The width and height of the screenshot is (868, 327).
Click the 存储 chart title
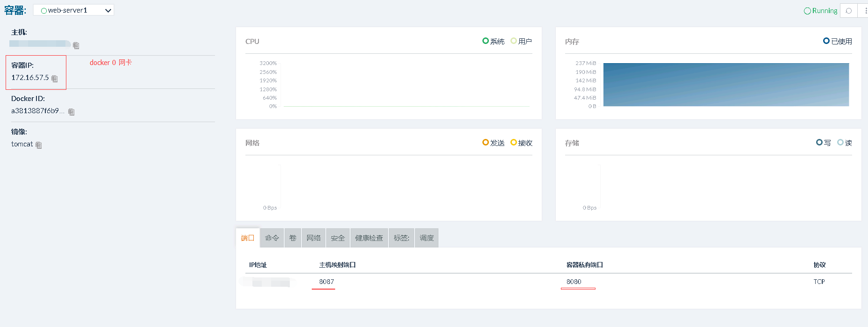pyautogui.click(x=572, y=143)
